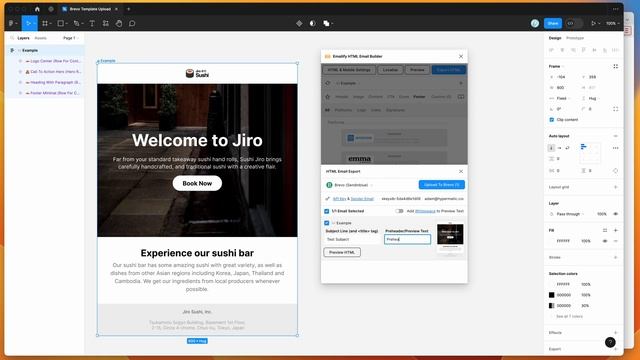640x360 pixels.
Task: Click the FFFFFF fill color swatch
Action: coord(551,241)
